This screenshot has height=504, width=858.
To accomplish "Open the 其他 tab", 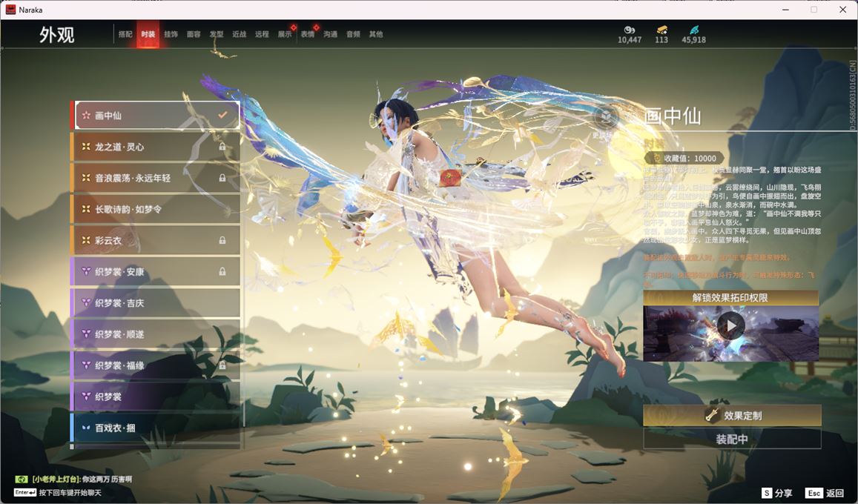I will click(376, 34).
